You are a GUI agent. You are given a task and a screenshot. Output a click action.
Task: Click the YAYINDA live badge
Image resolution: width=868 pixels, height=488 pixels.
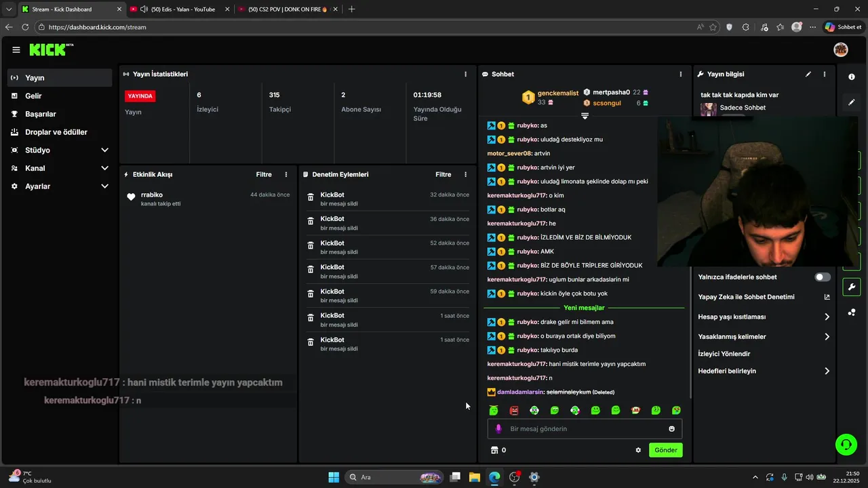pyautogui.click(x=140, y=96)
